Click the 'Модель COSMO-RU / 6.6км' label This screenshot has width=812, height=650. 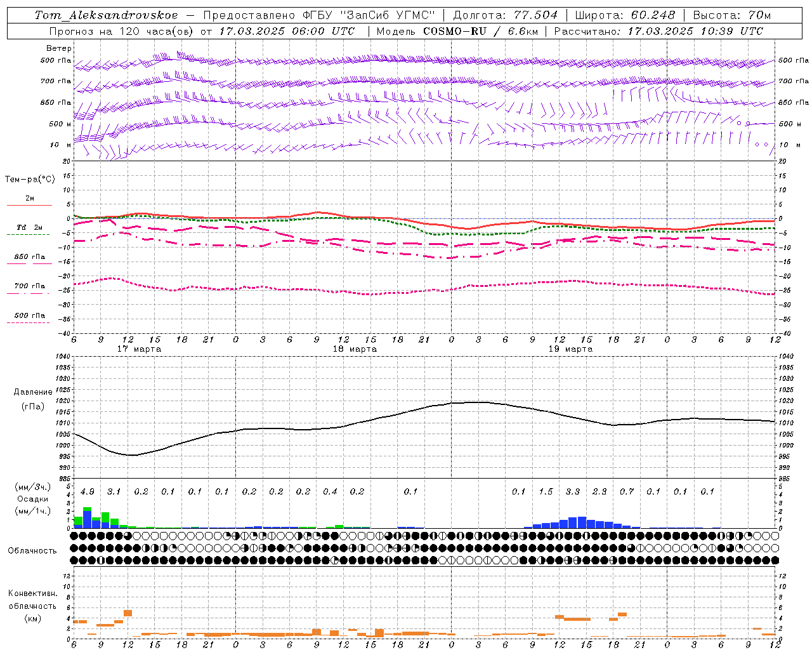point(457,30)
